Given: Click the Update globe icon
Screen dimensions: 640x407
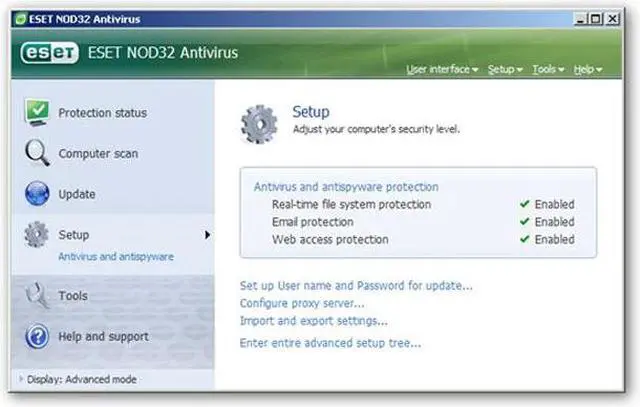Looking at the screenshot, I should [37, 194].
